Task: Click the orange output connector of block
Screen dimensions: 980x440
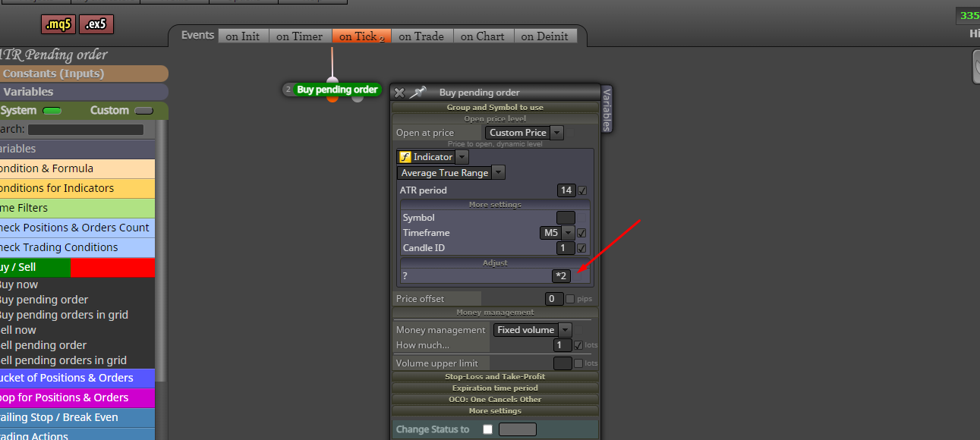Action: pyautogui.click(x=332, y=98)
